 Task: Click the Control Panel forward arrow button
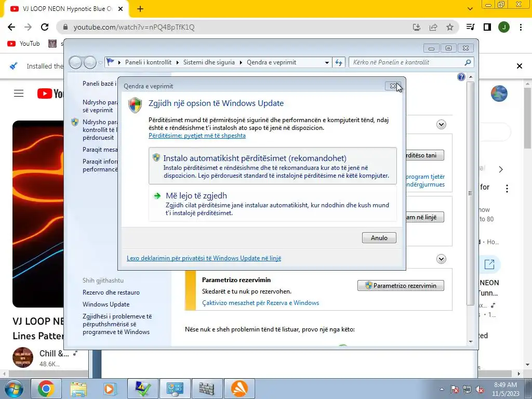pyautogui.click(x=90, y=62)
